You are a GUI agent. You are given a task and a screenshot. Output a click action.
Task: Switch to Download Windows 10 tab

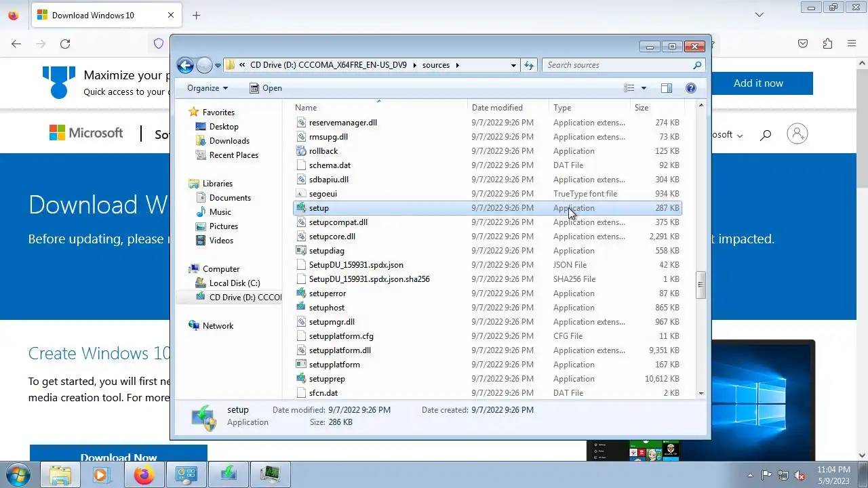coord(106,15)
